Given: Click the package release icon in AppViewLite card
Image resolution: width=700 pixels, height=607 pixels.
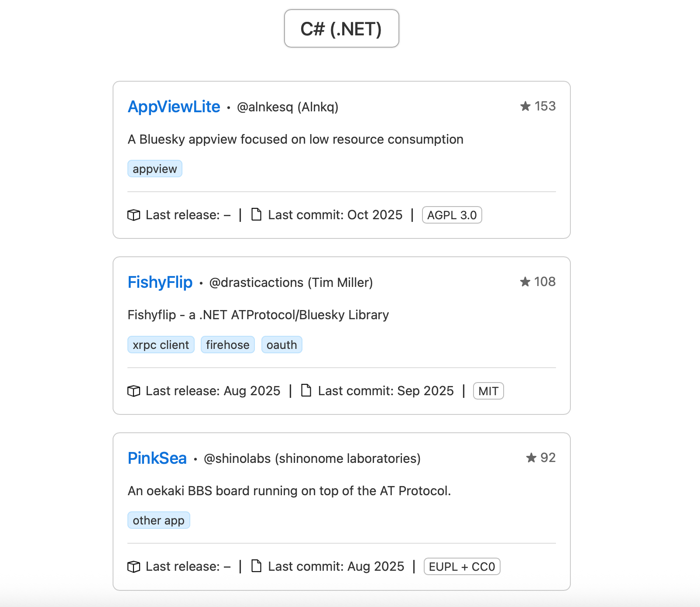Looking at the screenshot, I should pos(134,215).
